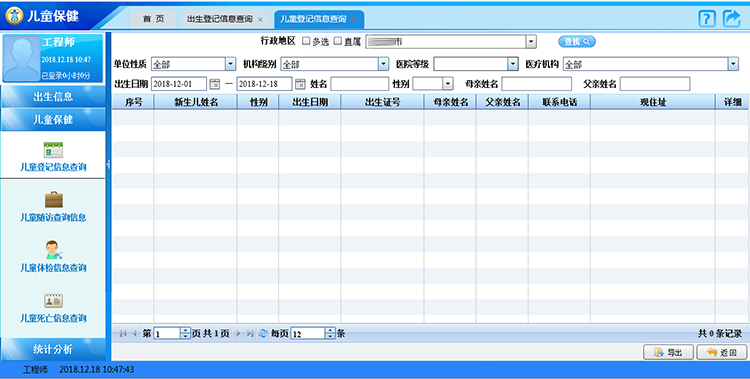Viewport: 750px width, 379px height.
Task: Open 儿童体检信息查询 child icon
Action: coord(54,250)
